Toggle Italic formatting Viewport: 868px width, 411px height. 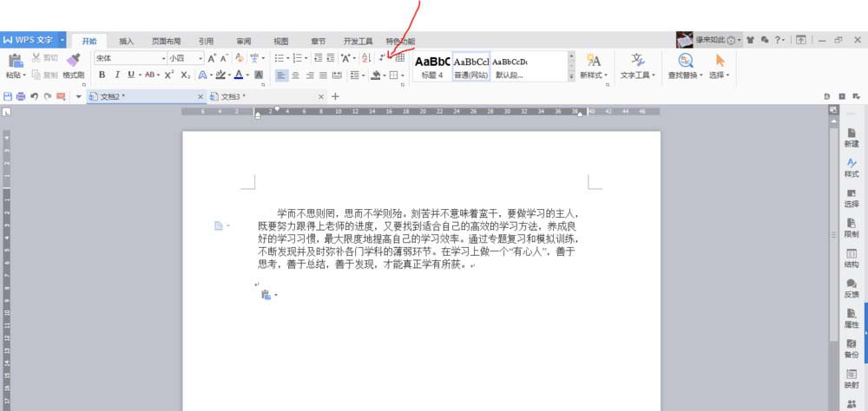(117, 75)
